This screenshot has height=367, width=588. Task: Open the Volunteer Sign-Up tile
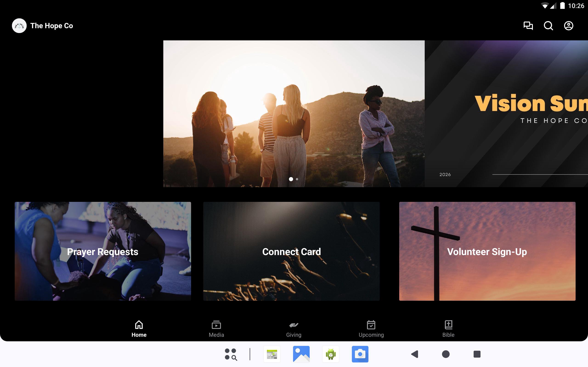pyautogui.click(x=487, y=251)
